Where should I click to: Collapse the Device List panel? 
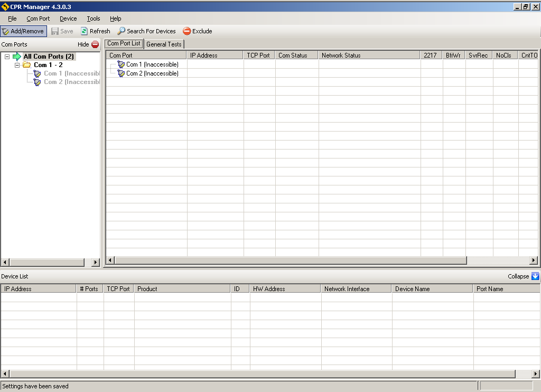535,276
